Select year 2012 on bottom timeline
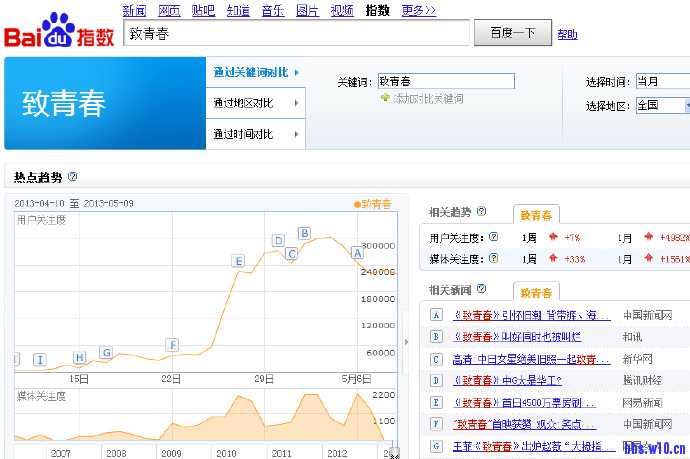This screenshot has width=690, height=459. coord(338,453)
